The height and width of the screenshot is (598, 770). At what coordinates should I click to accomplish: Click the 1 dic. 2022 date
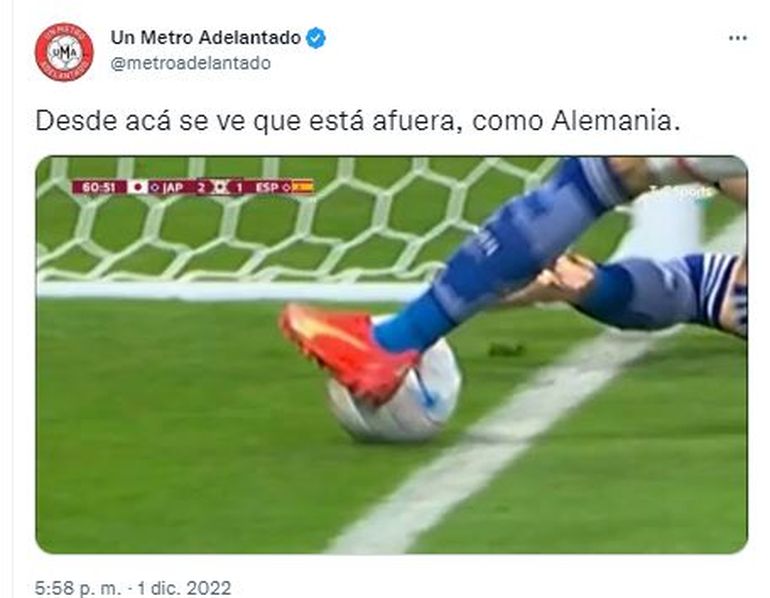[x=185, y=588]
